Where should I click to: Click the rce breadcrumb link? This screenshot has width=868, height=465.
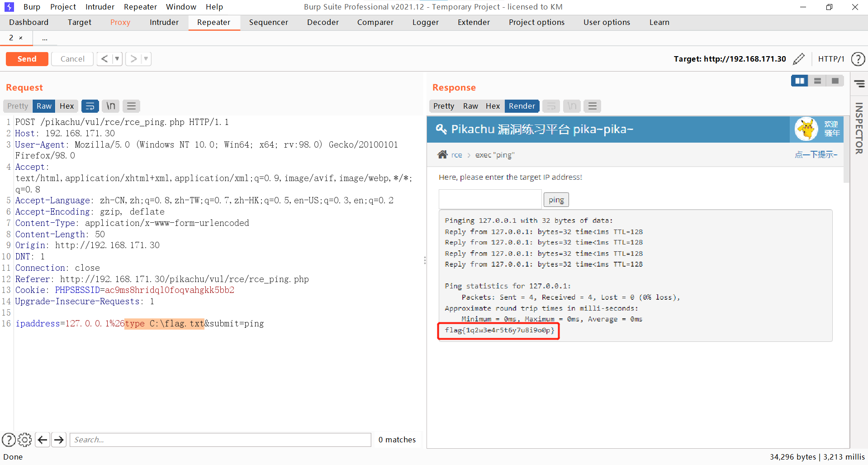tap(457, 155)
